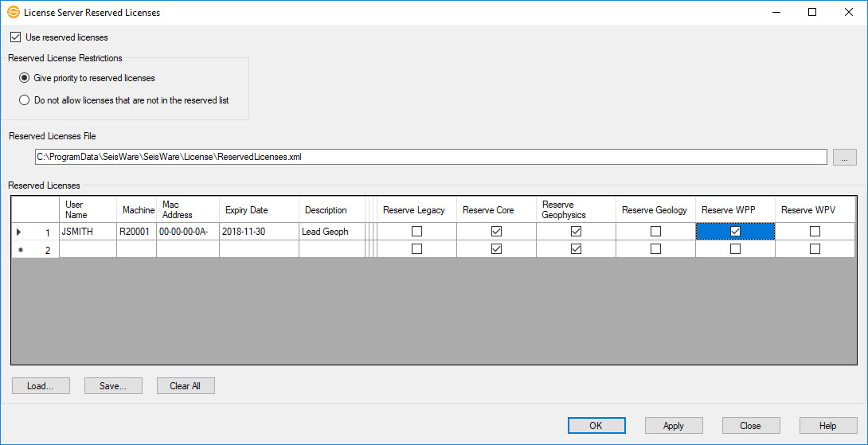Screen dimensions: 868x445
Task: Uncheck Reserve Core for JSMITH row
Action: pos(496,232)
